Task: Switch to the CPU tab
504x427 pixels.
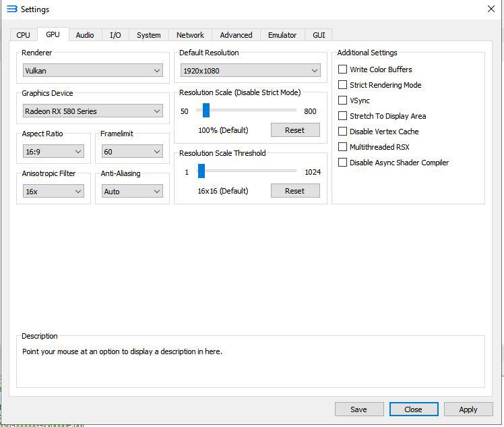Action: tap(24, 35)
